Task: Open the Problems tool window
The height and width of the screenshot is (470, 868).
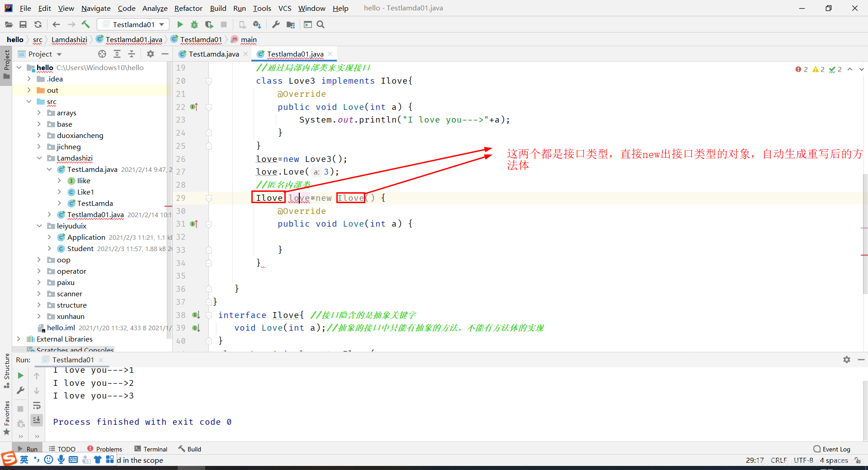Action: [104, 449]
